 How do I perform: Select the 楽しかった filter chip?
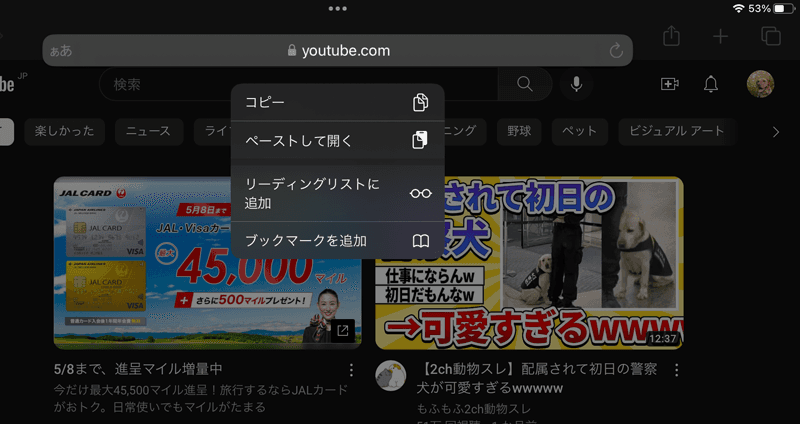coord(64,132)
